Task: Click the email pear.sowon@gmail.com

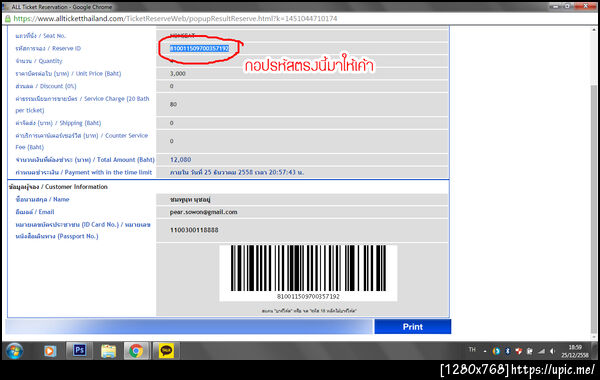Action: pos(204,212)
